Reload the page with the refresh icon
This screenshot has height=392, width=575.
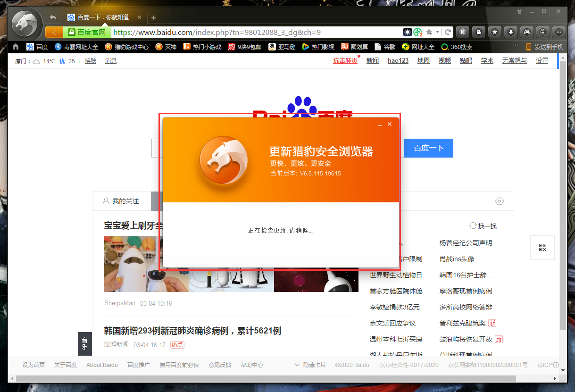[448, 32]
